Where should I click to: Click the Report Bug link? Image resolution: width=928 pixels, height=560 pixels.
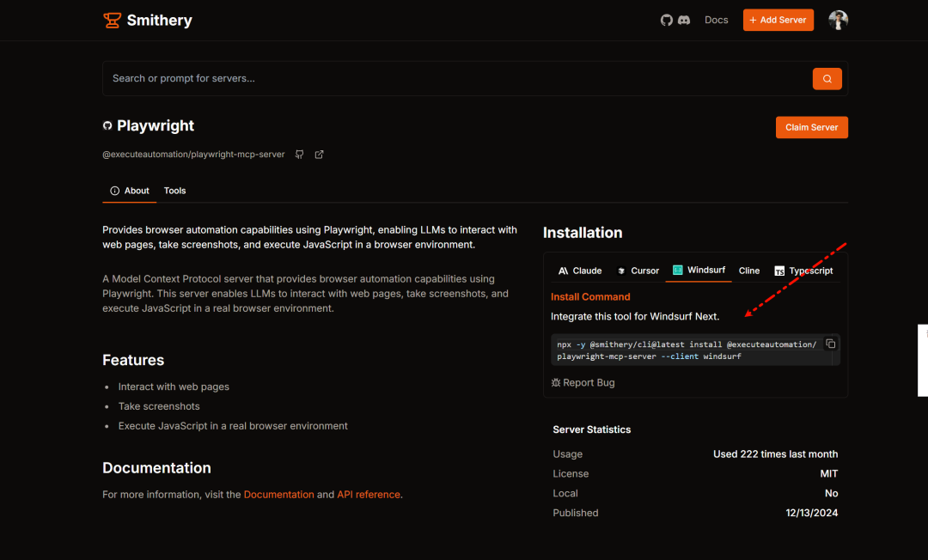click(583, 382)
